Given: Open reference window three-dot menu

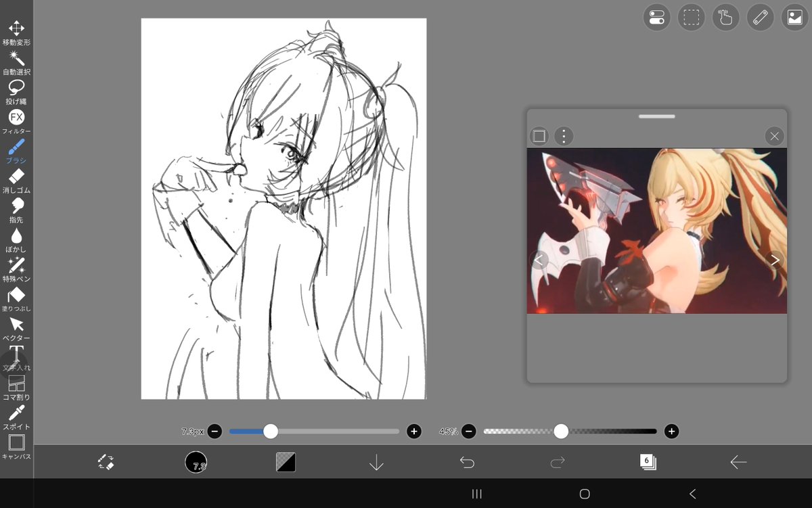Looking at the screenshot, I should click(x=564, y=136).
